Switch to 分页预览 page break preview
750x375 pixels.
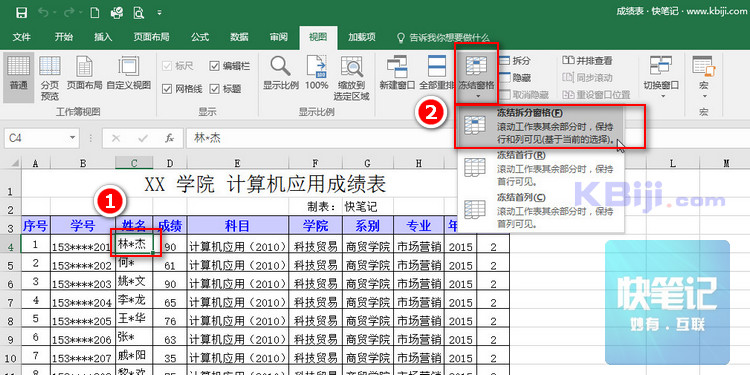click(x=50, y=78)
